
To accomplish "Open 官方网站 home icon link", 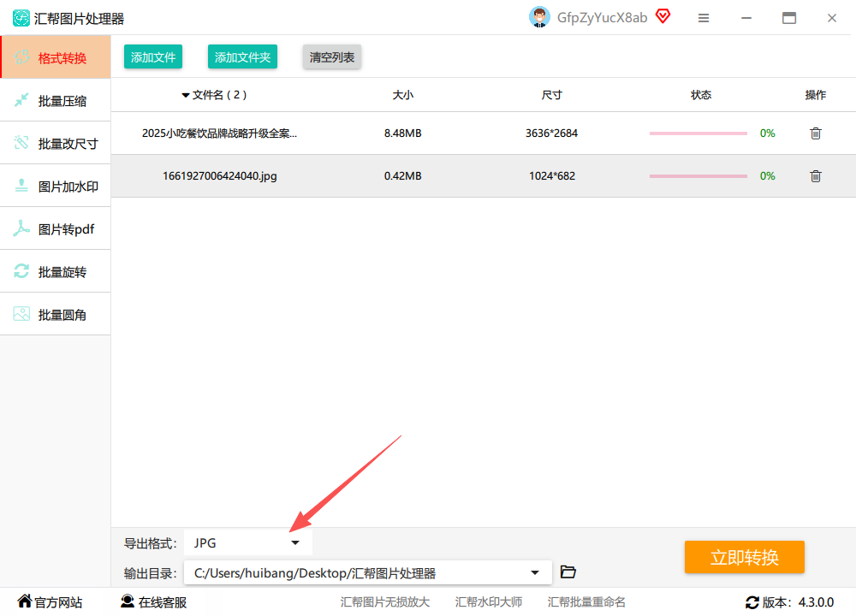I will [50, 601].
